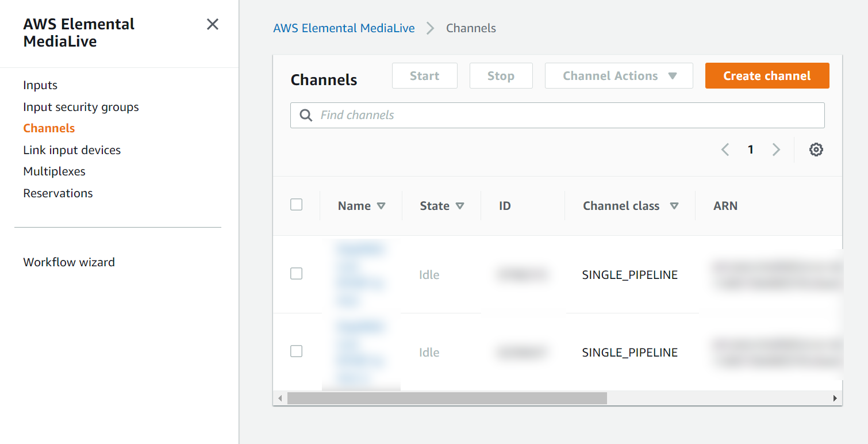Select the second channel row checkbox
The height and width of the screenshot is (444, 868).
(296, 351)
